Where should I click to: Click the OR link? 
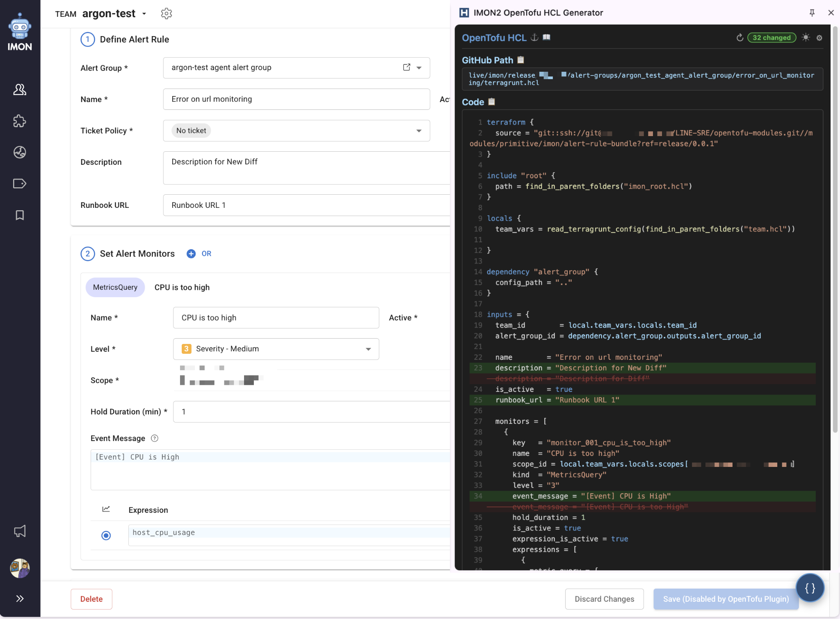(x=206, y=254)
